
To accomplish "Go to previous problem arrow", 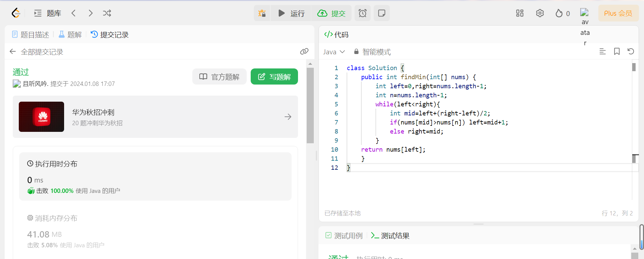I will (73, 13).
